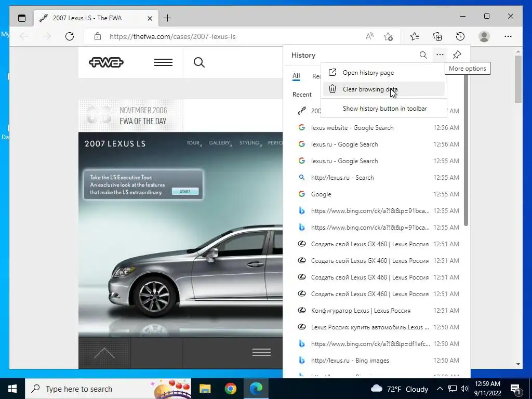
Task: Open File Explorer from taskbar
Action: (205, 389)
